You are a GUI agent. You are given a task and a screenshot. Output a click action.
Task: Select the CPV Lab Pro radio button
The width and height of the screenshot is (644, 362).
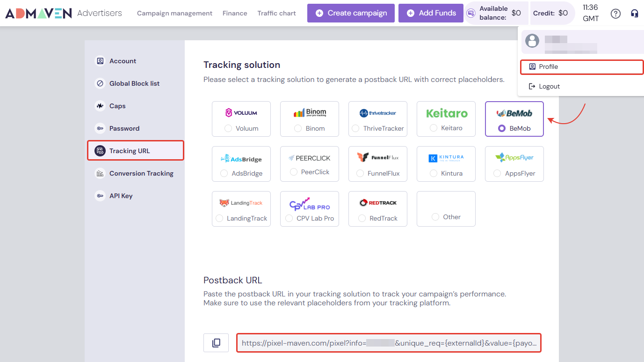[x=289, y=218]
